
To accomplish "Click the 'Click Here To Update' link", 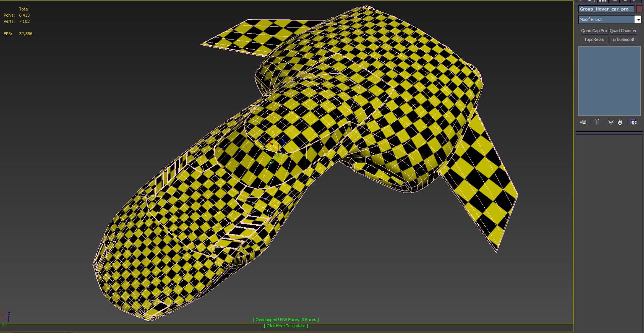I will point(286,326).
